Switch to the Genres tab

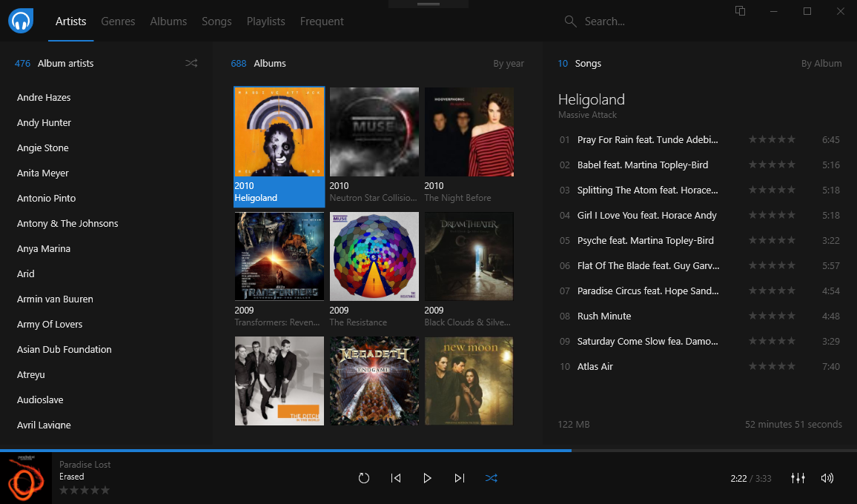118,21
